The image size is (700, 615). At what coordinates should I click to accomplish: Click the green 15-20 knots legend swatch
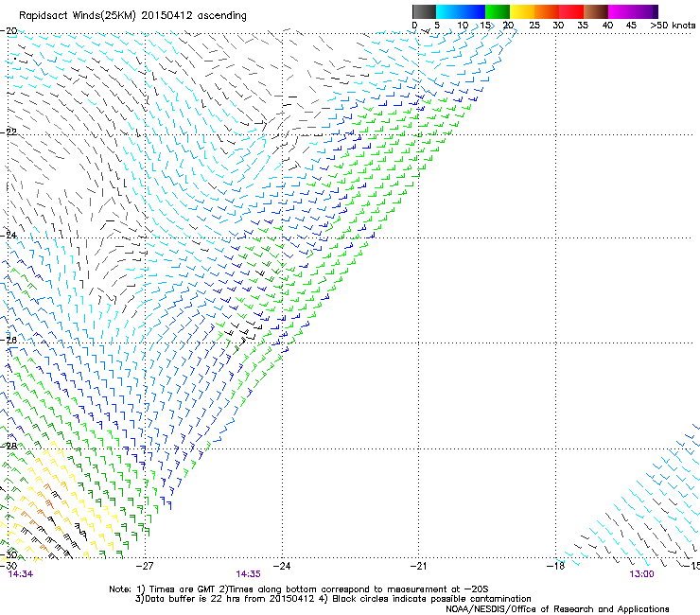[498, 11]
